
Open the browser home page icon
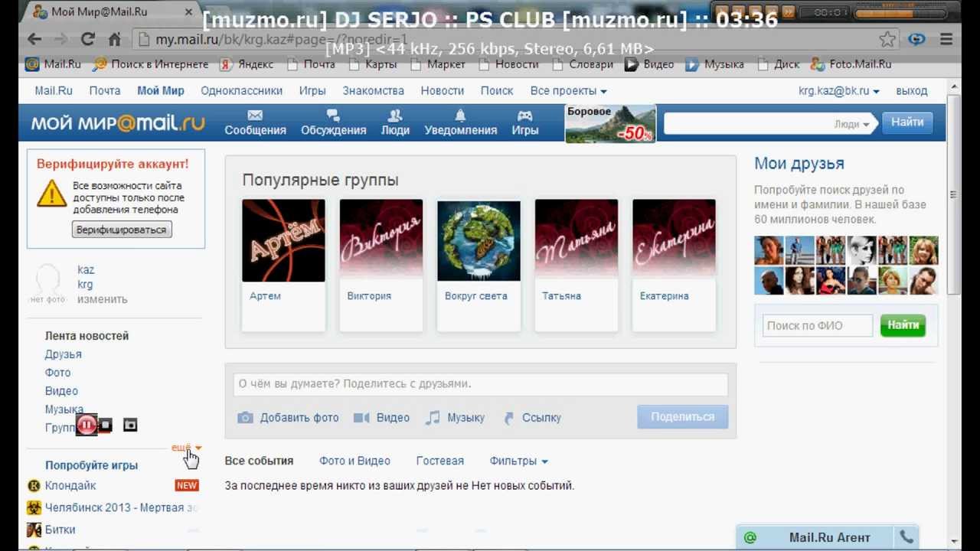pyautogui.click(x=115, y=39)
